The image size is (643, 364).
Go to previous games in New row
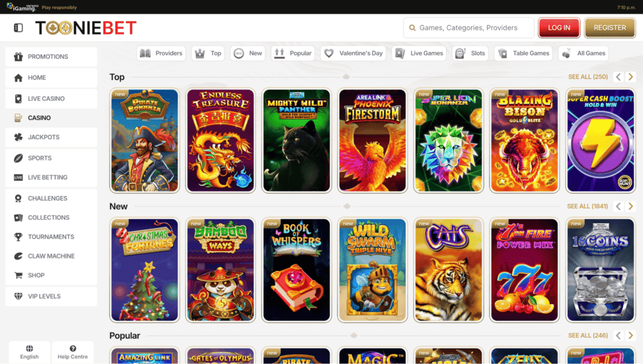(619, 206)
